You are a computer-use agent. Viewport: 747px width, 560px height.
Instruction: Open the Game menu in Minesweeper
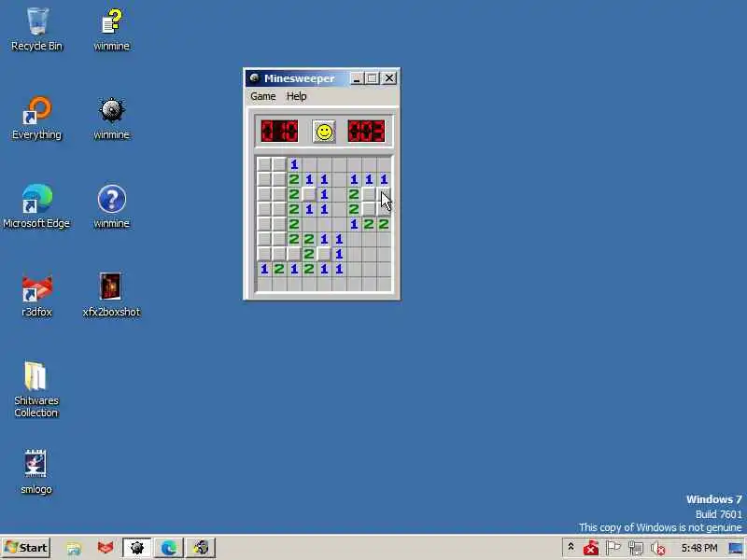click(263, 96)
